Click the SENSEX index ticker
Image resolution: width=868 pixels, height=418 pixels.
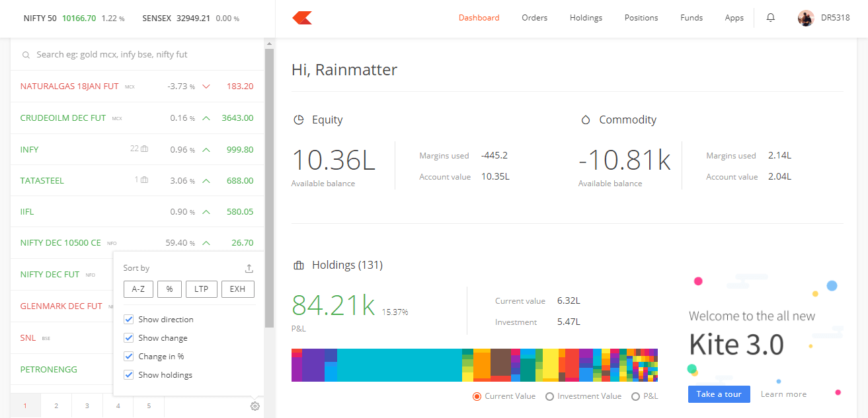tap(191, 18)
